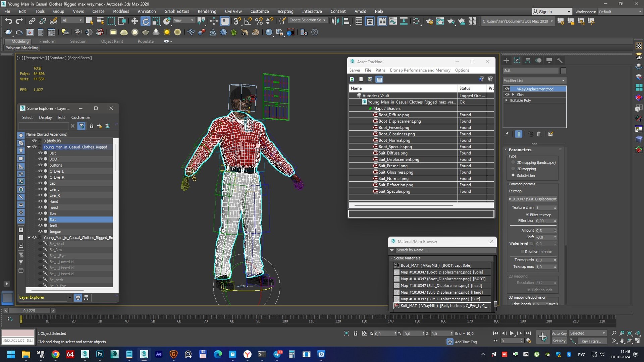Click Remove modifier trash icon below the stack
The image size is (644, 362).
(x=539, y=134)
